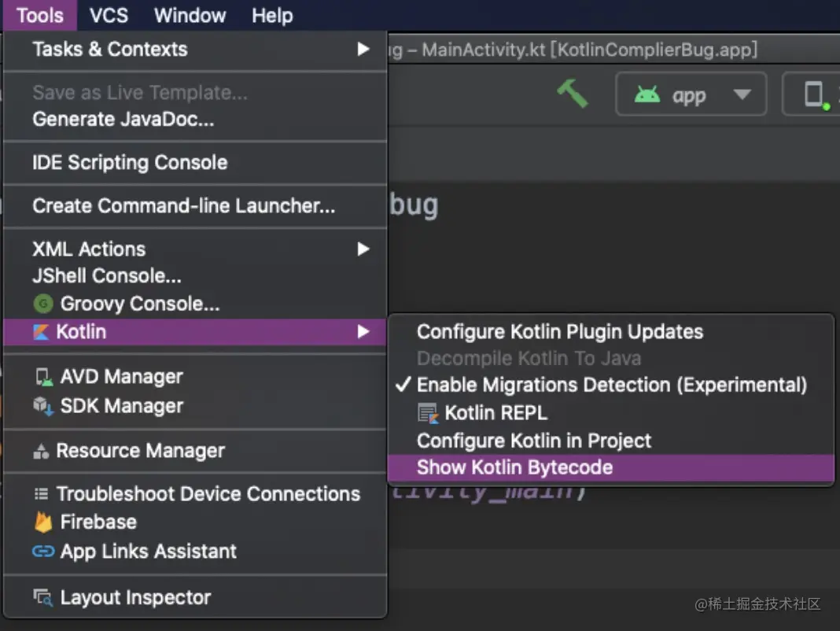The image size is (840, 631).
Task: Select Troubleshoot Device Connections
Action: tap(195, 494)
